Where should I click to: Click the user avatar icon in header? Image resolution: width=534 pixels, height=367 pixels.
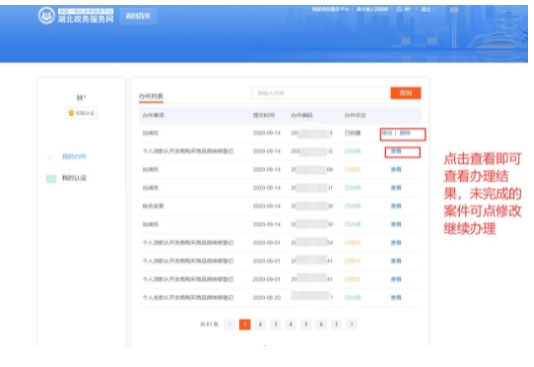click(399, 10)
